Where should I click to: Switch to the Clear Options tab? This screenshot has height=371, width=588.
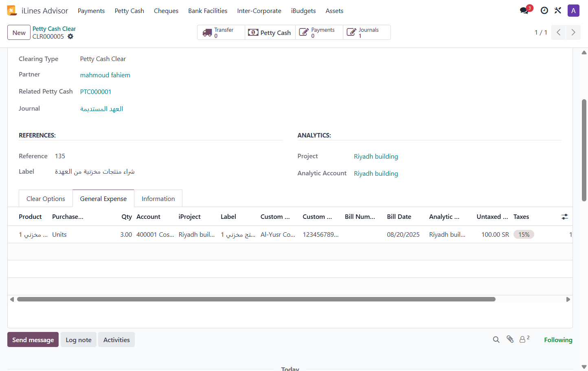(x=46, y=199)
